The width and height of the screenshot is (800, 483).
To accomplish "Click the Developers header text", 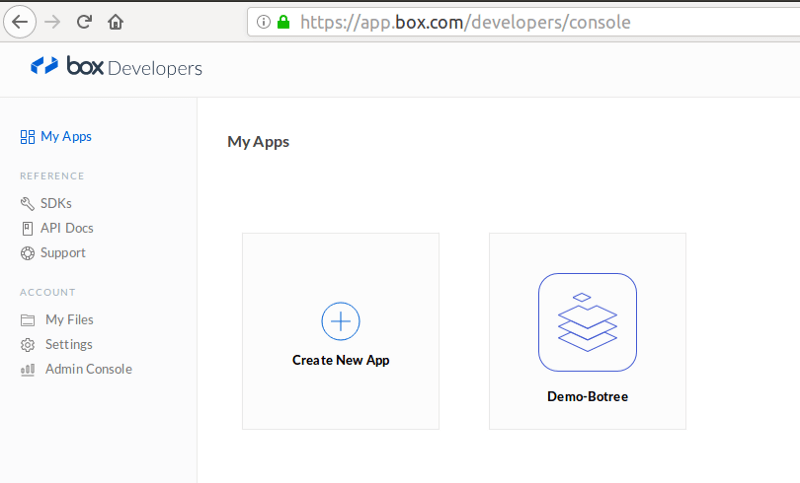I will 155,68.
